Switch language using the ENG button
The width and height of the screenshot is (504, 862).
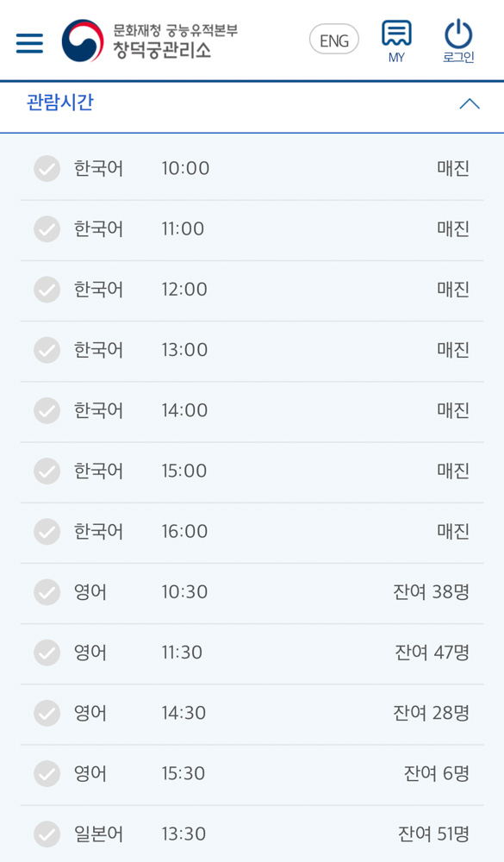(333, 39)
